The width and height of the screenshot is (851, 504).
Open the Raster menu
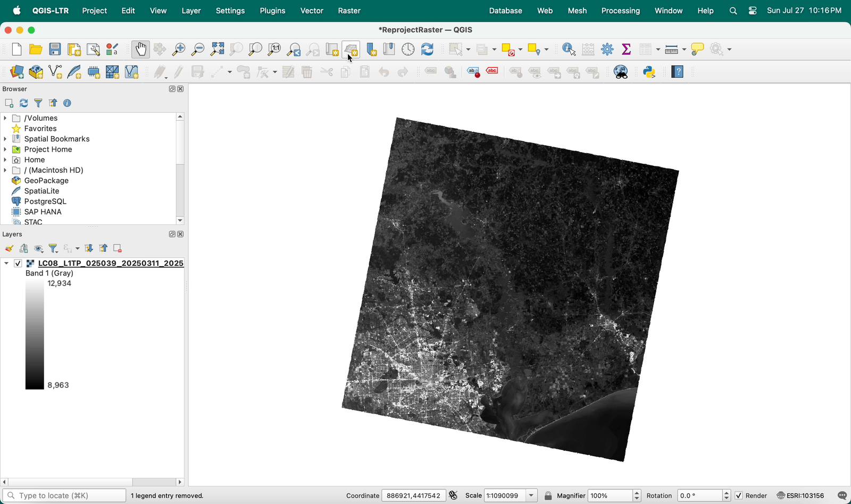(349, 11)
